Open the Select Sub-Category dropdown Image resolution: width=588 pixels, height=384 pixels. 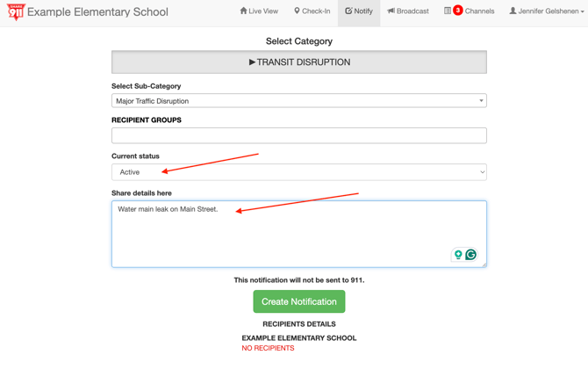[298, 101]
